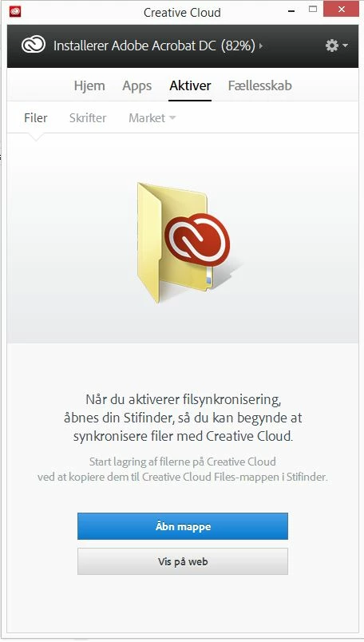The image size is (364, 642).
Task: Click the Vis på web button
Action: (183, 561)
